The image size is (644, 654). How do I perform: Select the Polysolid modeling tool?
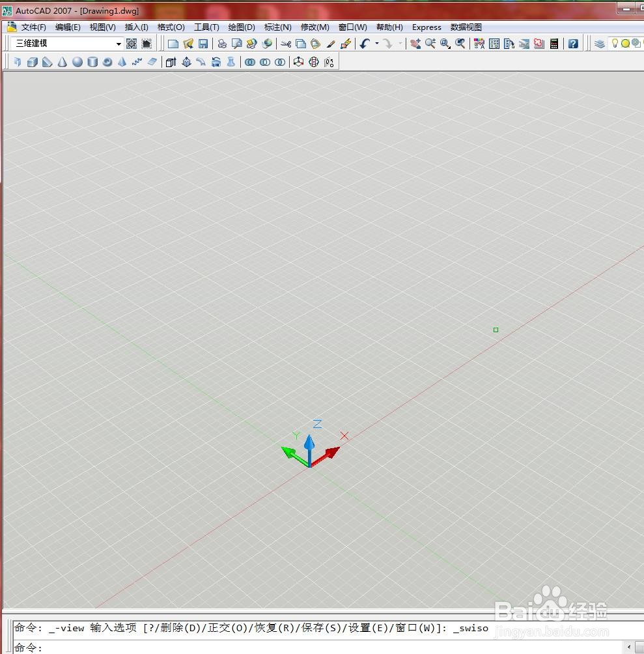(x=17, y=62)
